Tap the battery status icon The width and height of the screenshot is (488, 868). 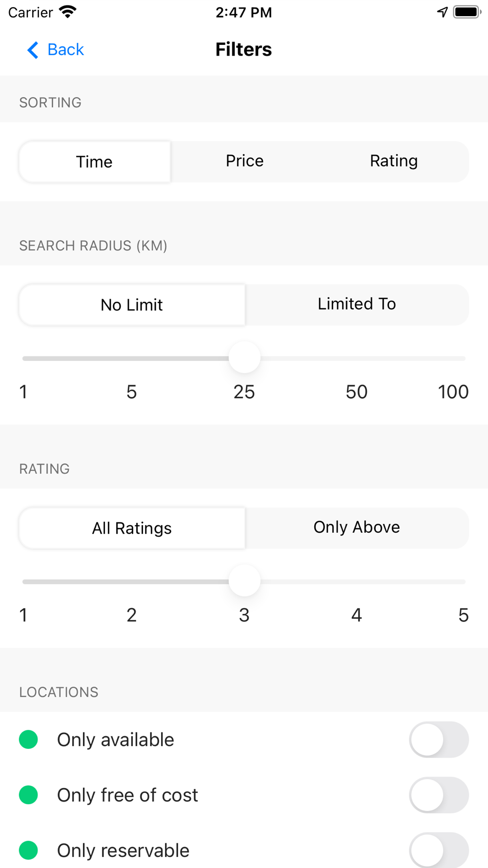(467, 12)
